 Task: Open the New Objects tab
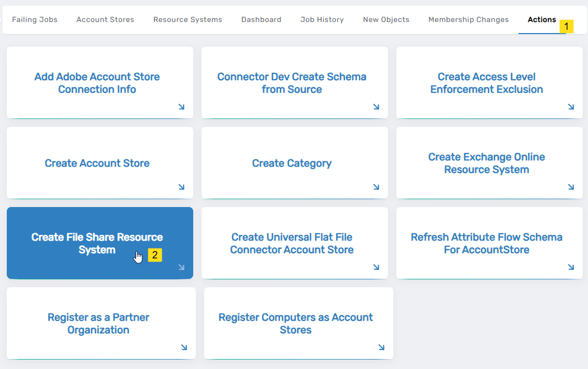[x=386, y=19]
